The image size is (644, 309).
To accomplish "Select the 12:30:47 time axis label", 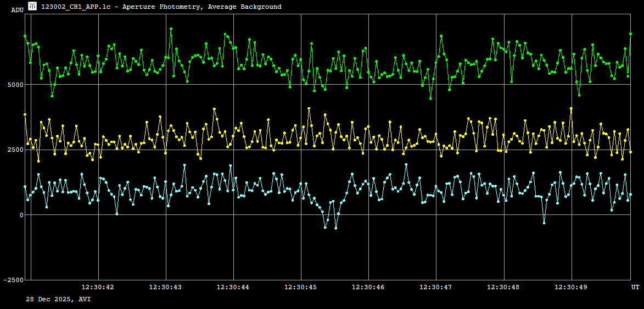I will [435, 287].
